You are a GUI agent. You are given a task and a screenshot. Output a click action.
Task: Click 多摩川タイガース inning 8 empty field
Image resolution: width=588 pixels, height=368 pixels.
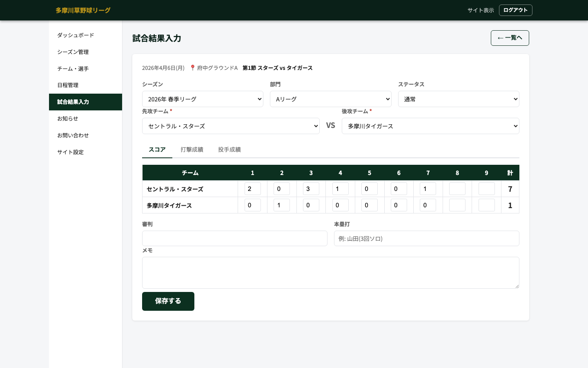pos(457,205)
